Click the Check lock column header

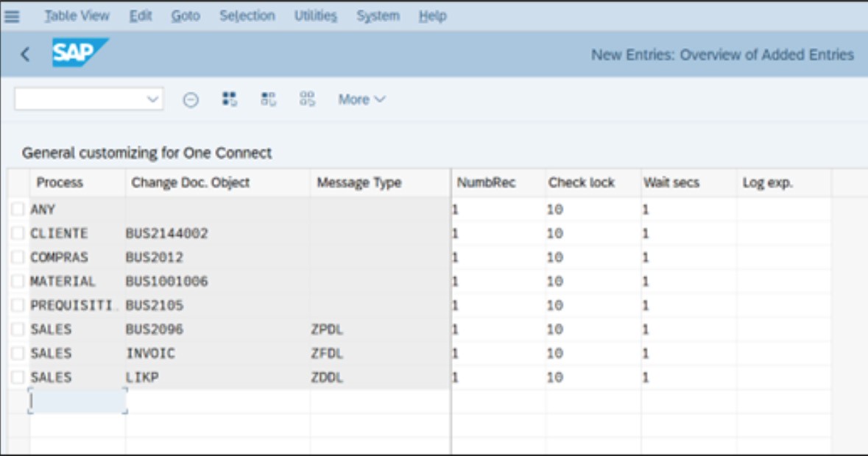(x=593, y=183)
